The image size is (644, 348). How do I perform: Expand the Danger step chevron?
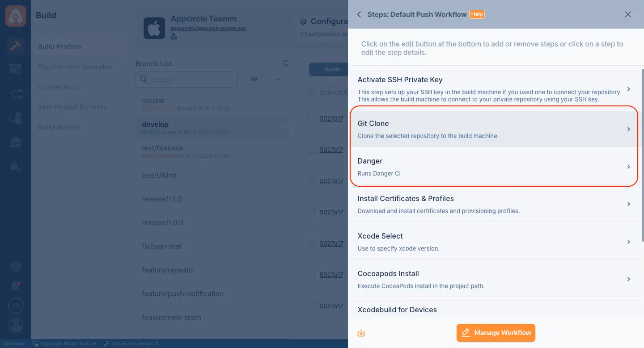(x=628, y=167)
